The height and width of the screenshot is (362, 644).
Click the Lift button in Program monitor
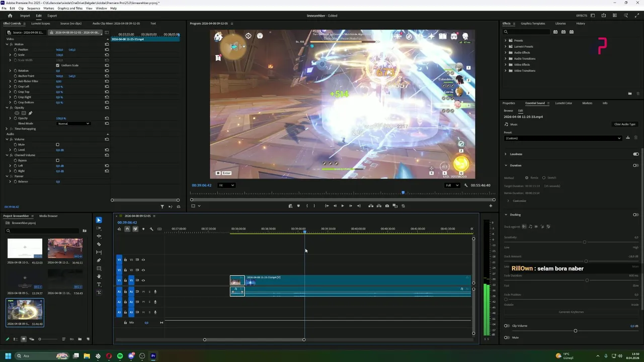[371, 206]
